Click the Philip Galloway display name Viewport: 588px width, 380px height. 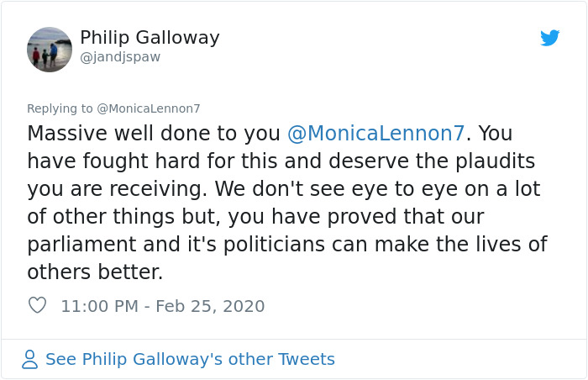pos(150,38)
